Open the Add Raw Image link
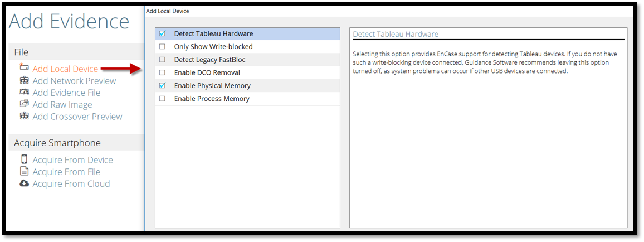 pyautogui.click(x=62, y=104)
